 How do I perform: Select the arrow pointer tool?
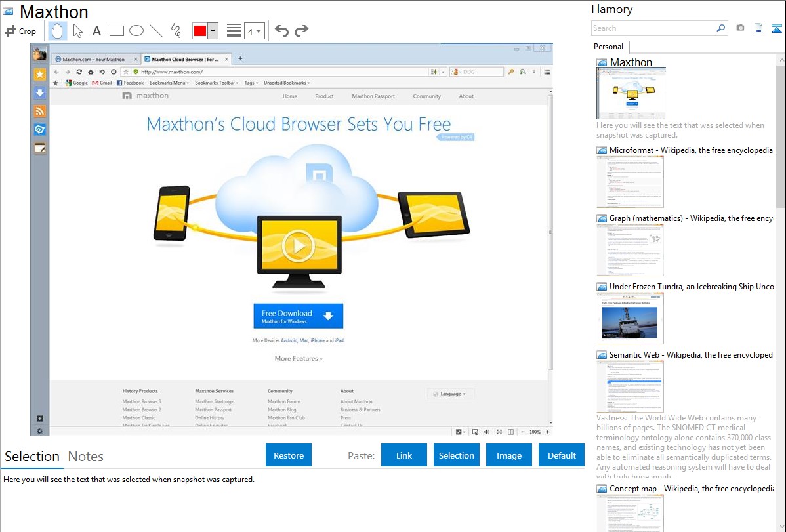[x=77, y=31]
